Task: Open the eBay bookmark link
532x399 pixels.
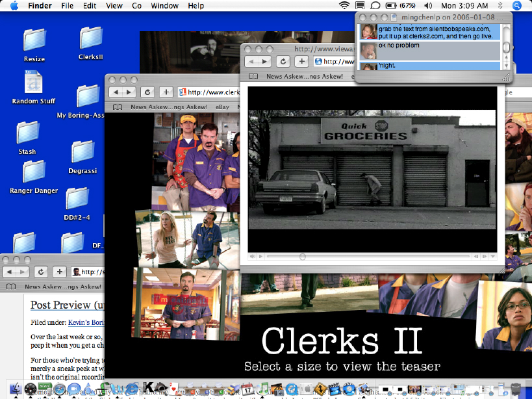Action: (223, 107)
